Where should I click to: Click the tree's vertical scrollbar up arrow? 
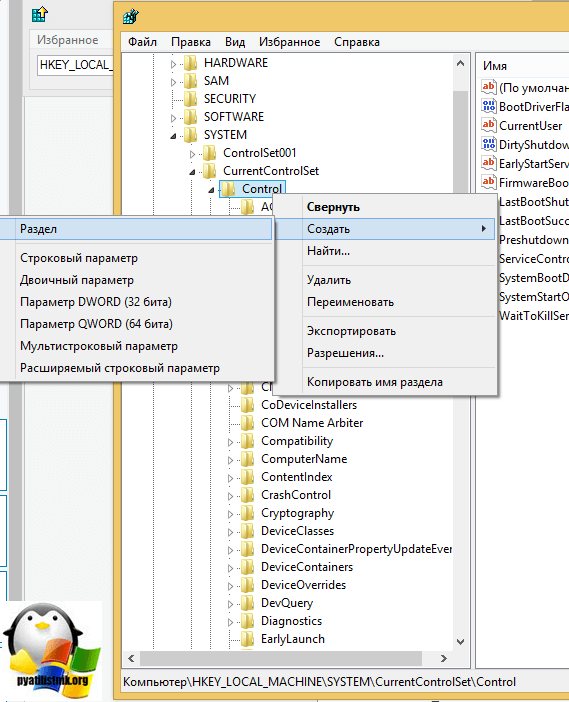point(460,64)
